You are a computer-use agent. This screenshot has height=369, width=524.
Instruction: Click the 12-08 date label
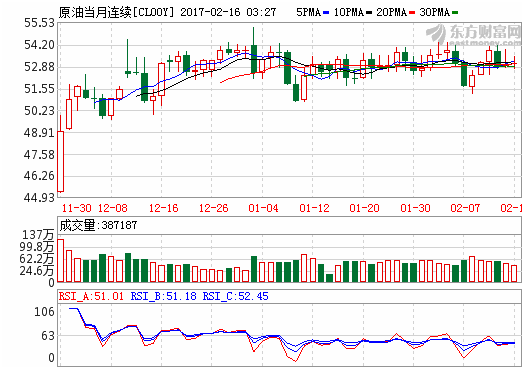click(x=113, y=208)
